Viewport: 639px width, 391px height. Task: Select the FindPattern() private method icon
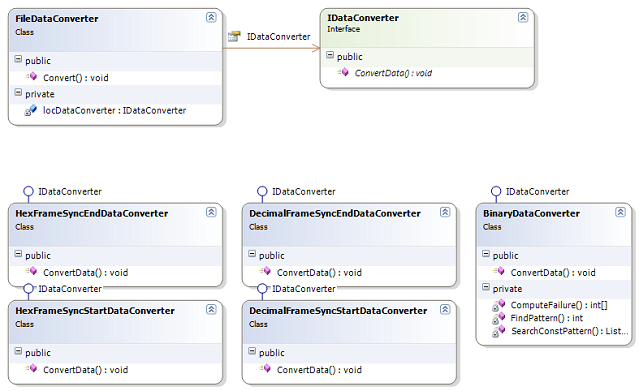click(x=498, y=318)
